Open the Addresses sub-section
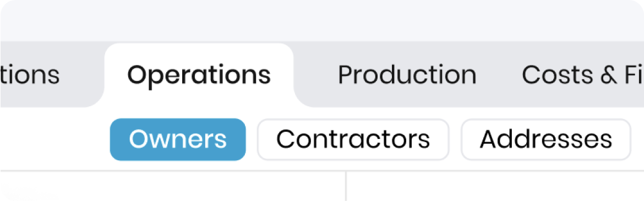 [x=546, y=139]
